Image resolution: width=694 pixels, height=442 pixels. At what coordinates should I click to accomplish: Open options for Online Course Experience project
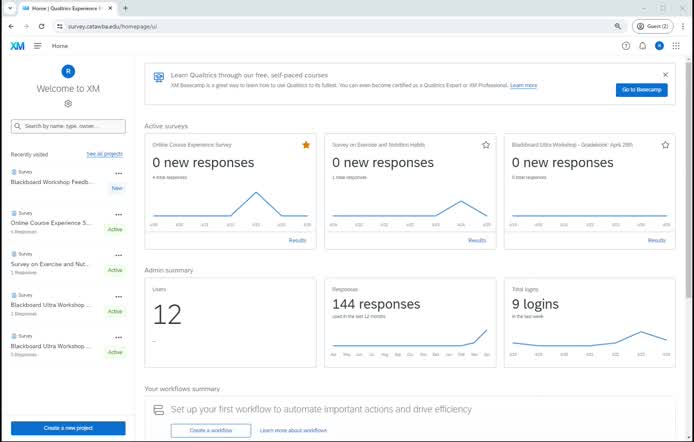tap(119, 215)
